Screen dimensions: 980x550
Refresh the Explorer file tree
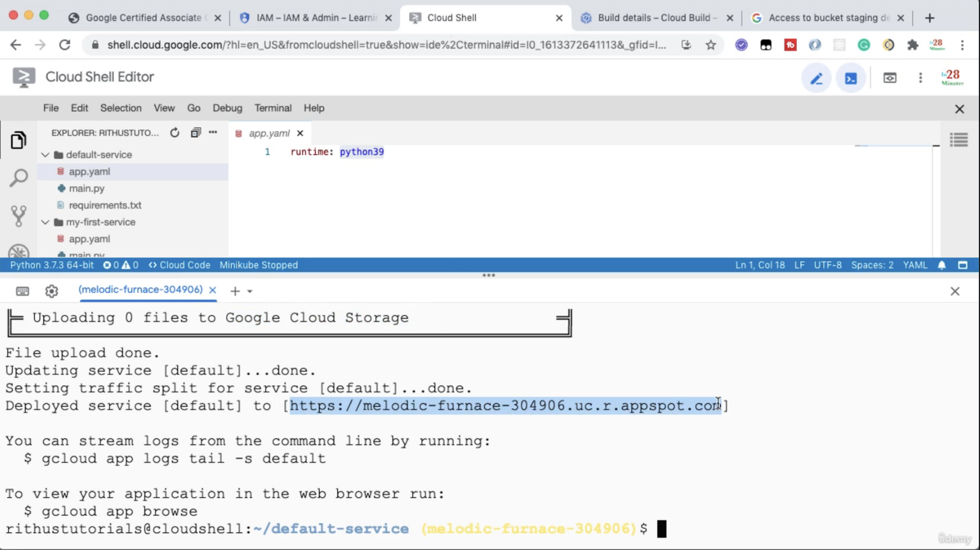175,133
